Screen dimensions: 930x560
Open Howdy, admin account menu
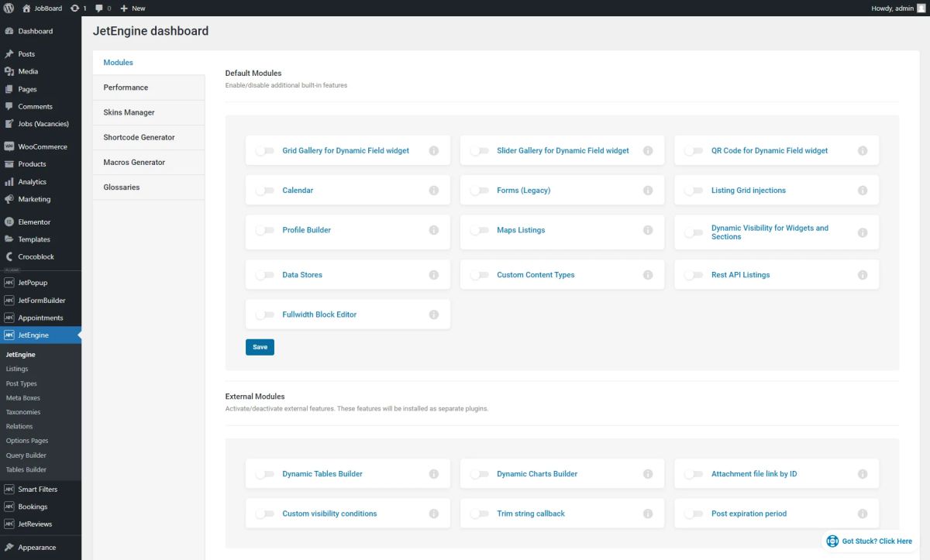click(897, 8)
